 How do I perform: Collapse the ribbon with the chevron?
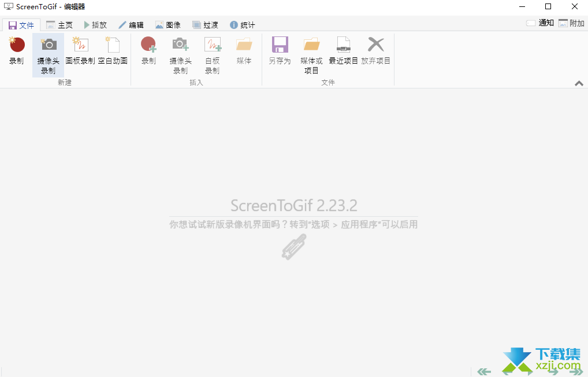point(579,83)
